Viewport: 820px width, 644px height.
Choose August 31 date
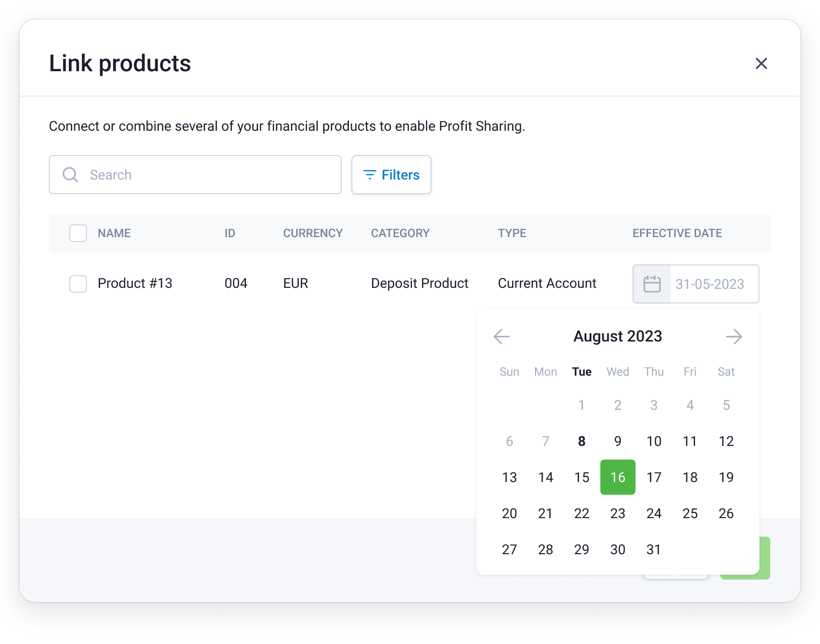tap(654, 549)
